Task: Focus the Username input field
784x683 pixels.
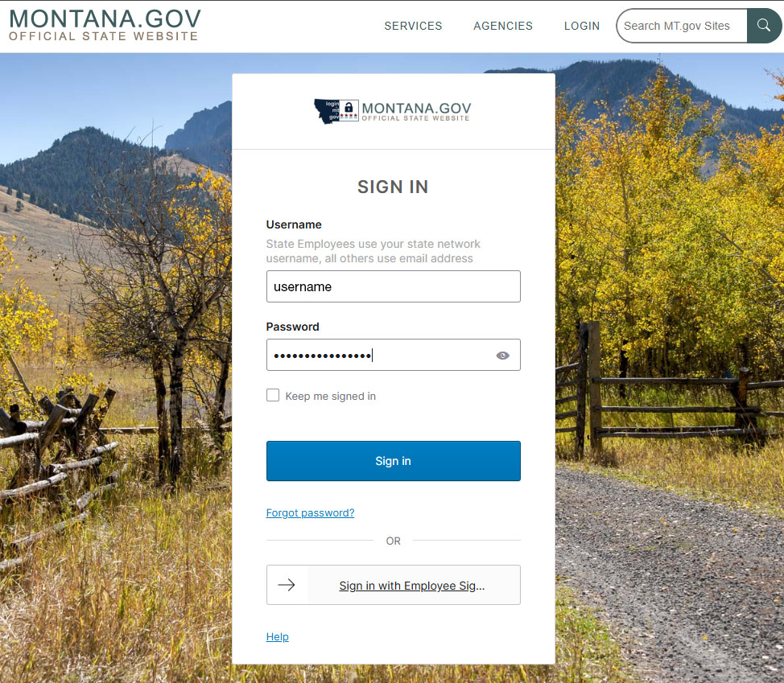Action: coord(393,286)
